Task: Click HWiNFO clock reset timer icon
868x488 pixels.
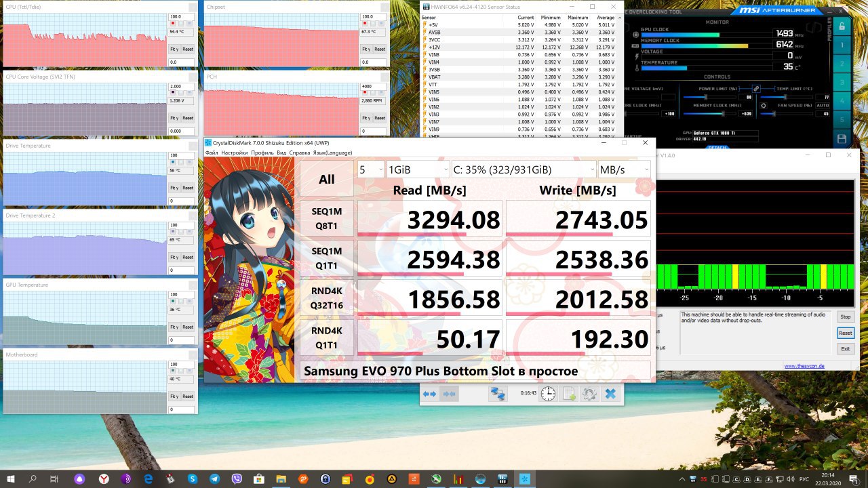Action: (548, 394)
